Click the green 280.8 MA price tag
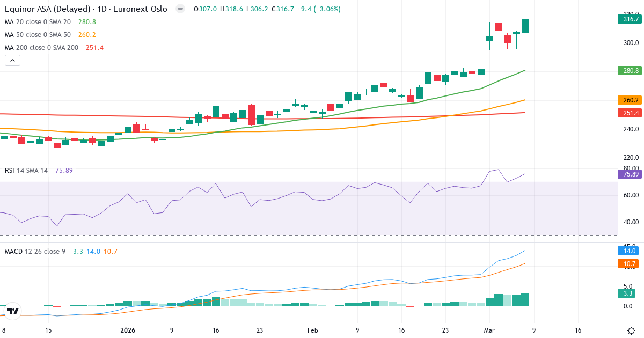The width and height of the screenshot is (644, 338). click(x=629, y=70)
